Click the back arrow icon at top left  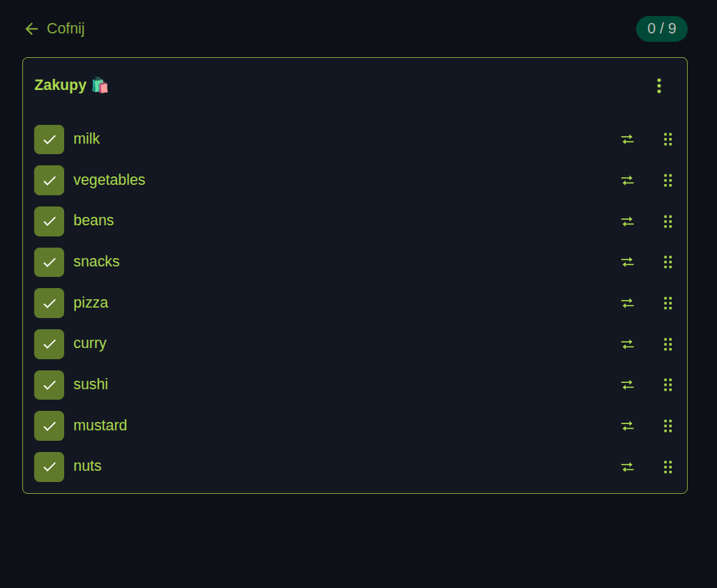31,29
